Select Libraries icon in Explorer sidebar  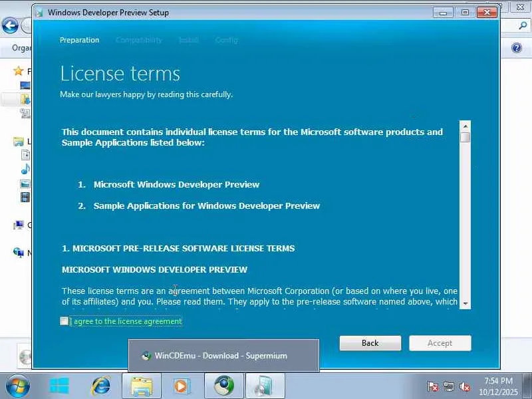(19, 141)
